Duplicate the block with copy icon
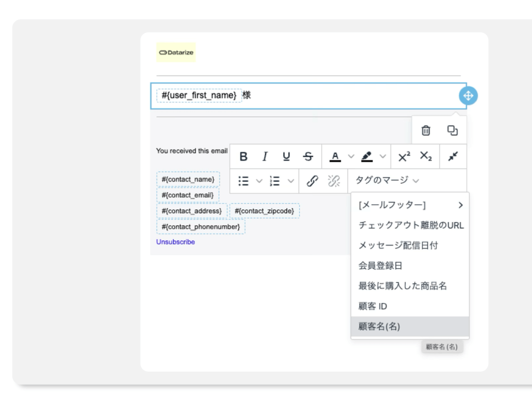The image size is (532, 394). pyautogui.click(x=453, y=130)
